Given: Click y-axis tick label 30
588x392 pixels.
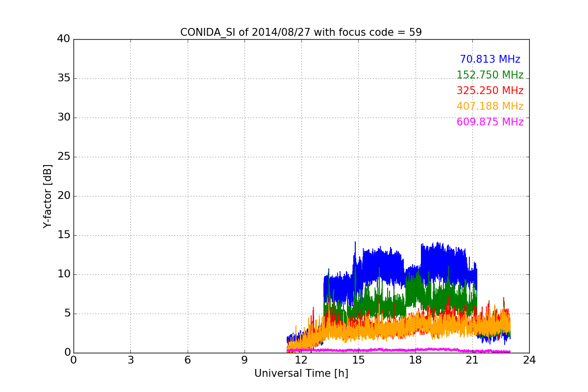Looking at the screenshot, I should coord(64,118).
